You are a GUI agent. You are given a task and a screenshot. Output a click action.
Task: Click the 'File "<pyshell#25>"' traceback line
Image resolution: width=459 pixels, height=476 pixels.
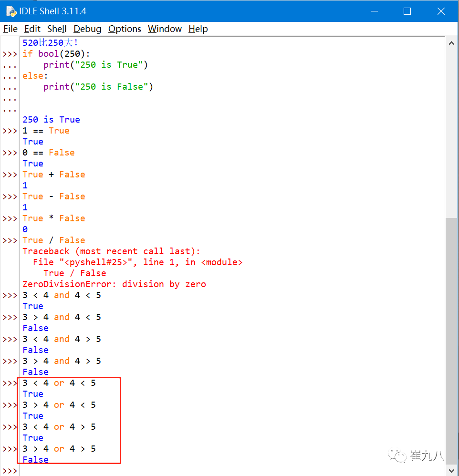click(x=137, y=262)
